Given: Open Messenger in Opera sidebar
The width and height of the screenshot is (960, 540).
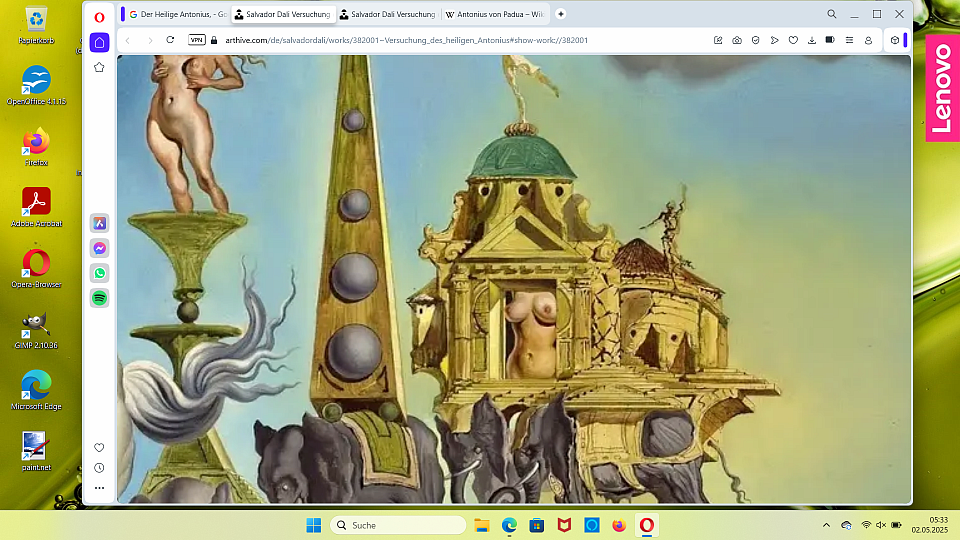Looking at the screenshot, I should tap(99, 248).
